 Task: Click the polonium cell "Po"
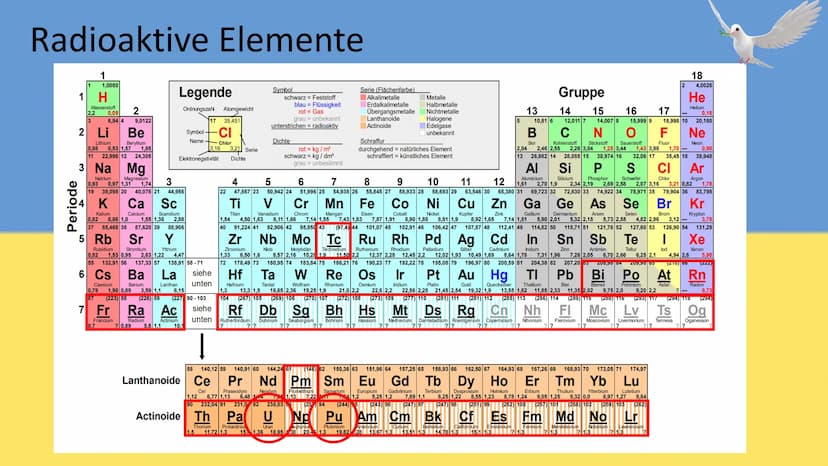tap(631, 276)
